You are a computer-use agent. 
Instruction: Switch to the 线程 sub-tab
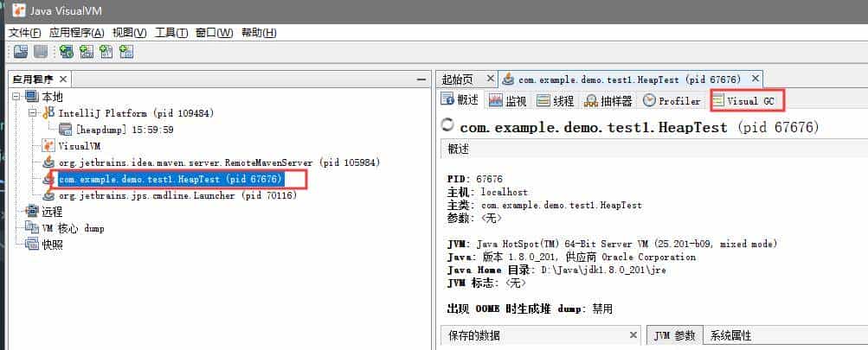pos(556,101)
